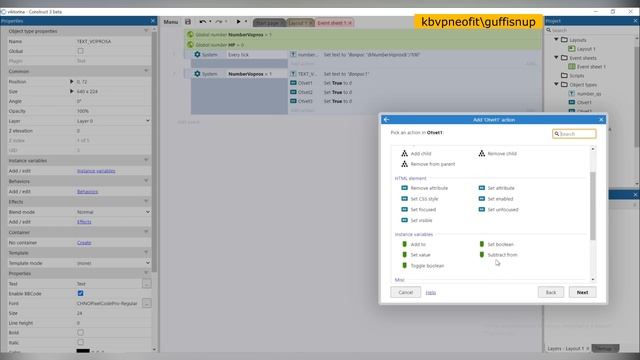Open the Text property ellipsis button
The image size is (640, 360).
pyautogui.click(x=147, y=284)
